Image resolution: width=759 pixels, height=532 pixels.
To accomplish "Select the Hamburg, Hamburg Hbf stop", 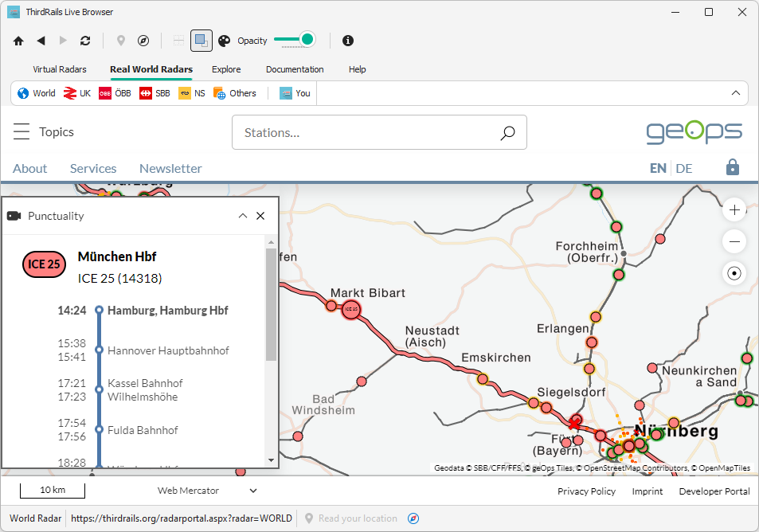I will pyautogui.click(x=167, y=311).
